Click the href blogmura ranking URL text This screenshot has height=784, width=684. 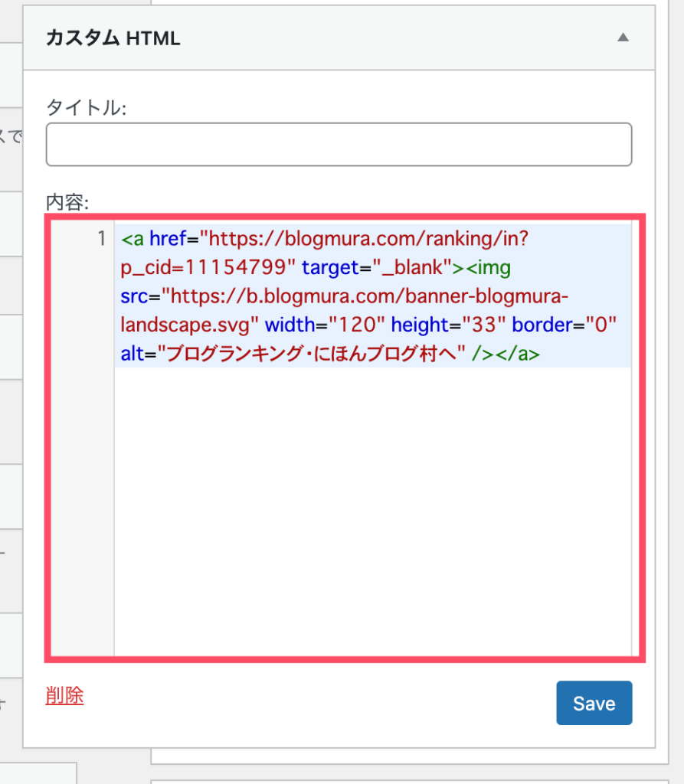coord(326,253)
